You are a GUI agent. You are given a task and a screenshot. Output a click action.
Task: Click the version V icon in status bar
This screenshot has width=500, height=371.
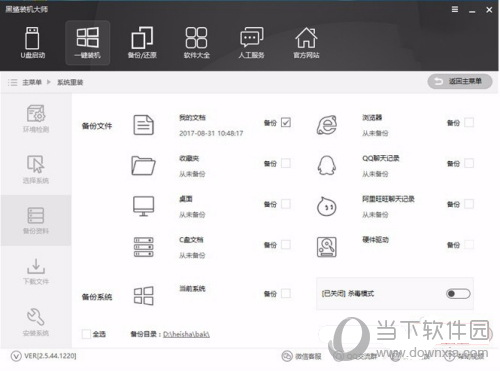tap(16, 356)
